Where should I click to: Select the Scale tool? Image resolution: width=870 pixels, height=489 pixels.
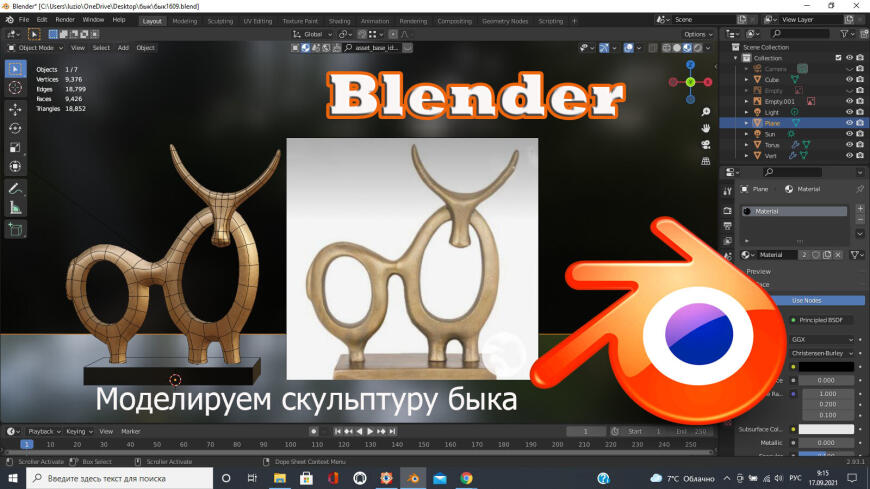[15, 147]
